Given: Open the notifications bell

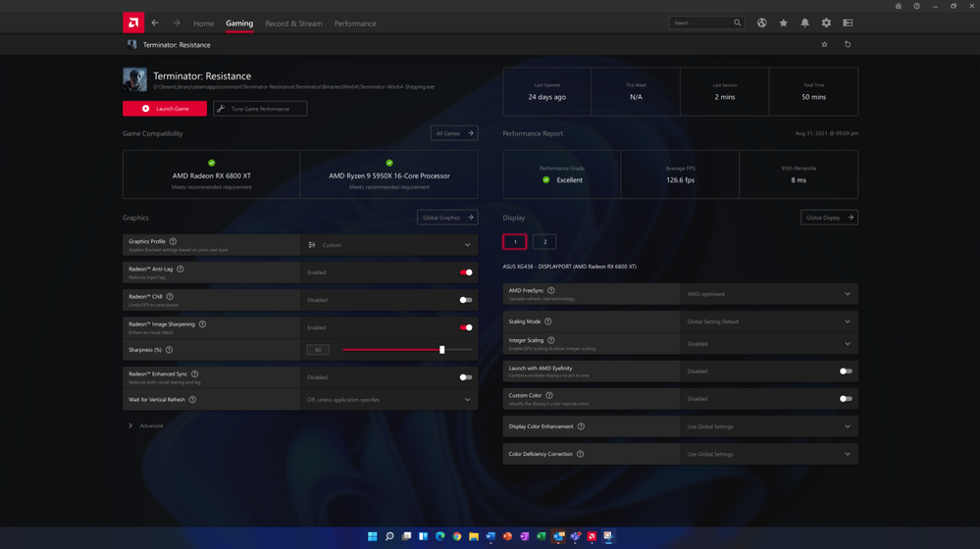Looking at the screenshot, I should 805,24.
